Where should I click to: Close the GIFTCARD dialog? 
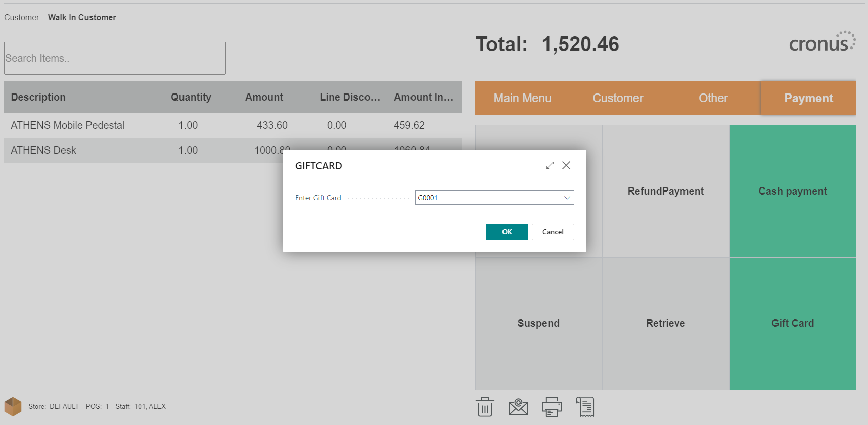pyautogui.click(x=566, y=165)
